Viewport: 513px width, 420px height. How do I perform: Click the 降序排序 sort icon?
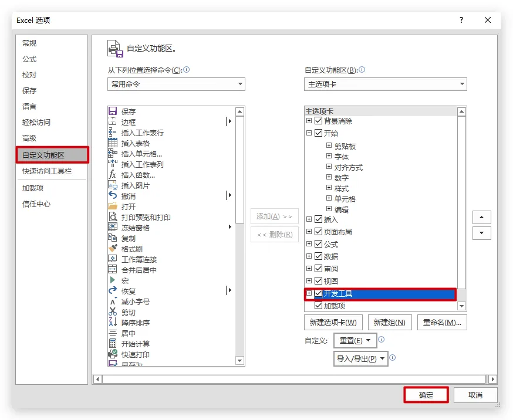pyautogui.click(x=113, y=322)
